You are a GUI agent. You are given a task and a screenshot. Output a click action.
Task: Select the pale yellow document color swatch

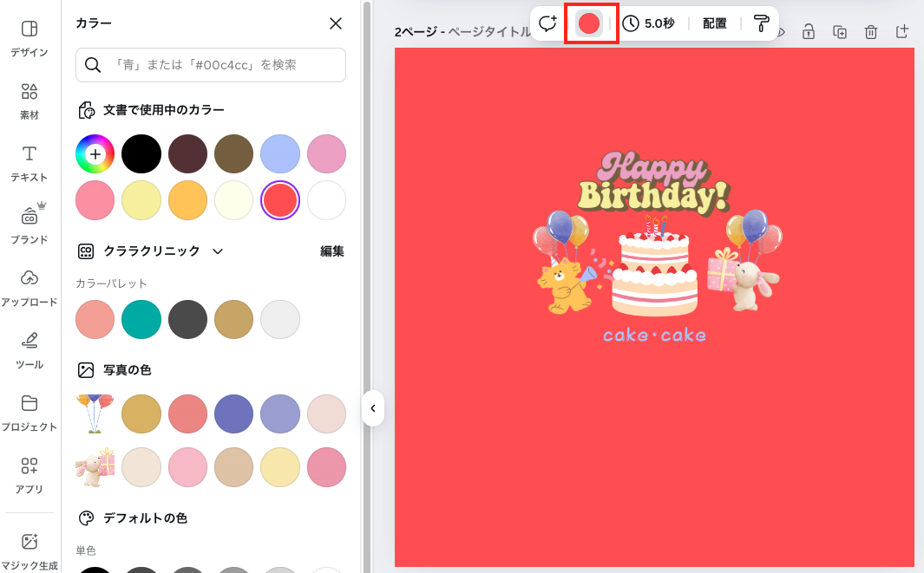(141, 200)
